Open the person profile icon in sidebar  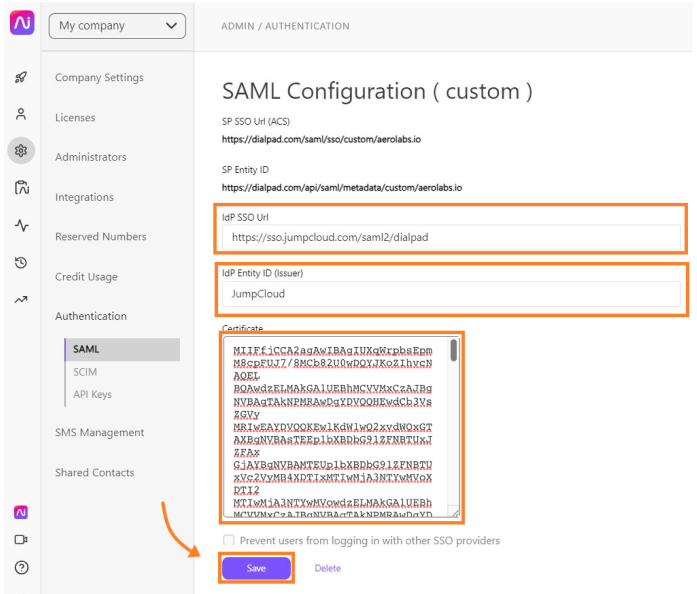tap(21, 114)
